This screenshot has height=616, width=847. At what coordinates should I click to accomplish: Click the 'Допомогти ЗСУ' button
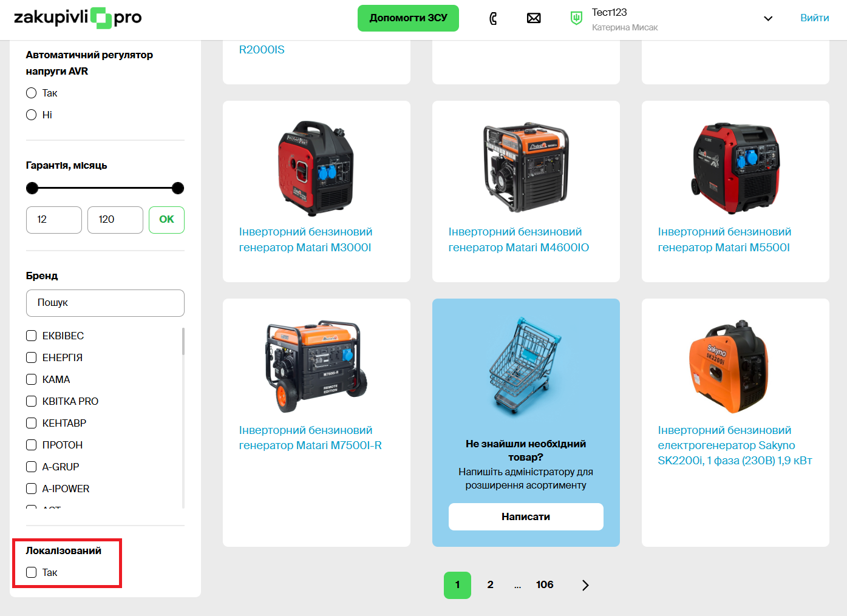pos(408,18)
